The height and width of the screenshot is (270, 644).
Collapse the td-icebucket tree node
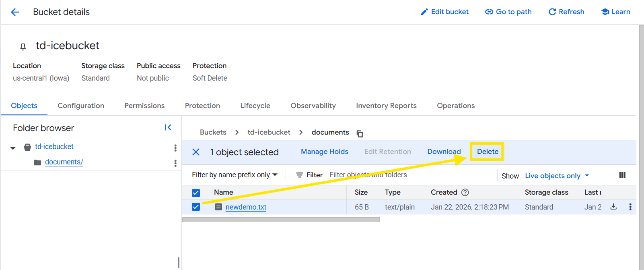[x=13, y=148]
